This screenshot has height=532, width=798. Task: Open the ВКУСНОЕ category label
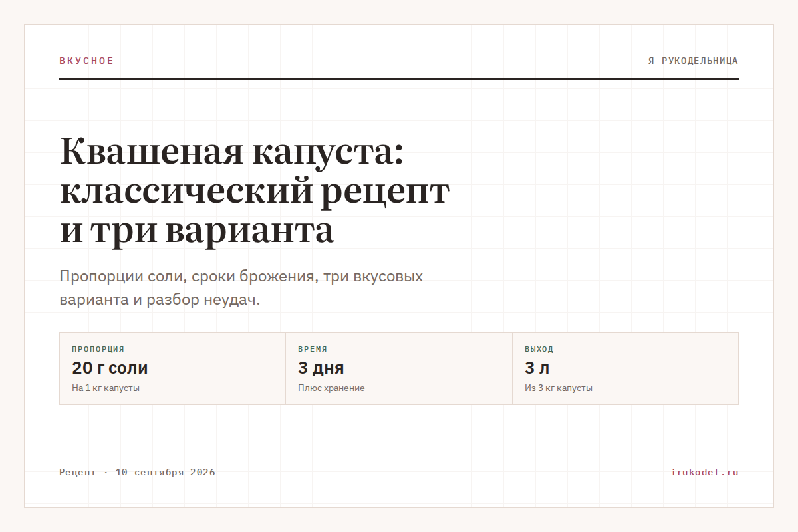coord(86,61)
